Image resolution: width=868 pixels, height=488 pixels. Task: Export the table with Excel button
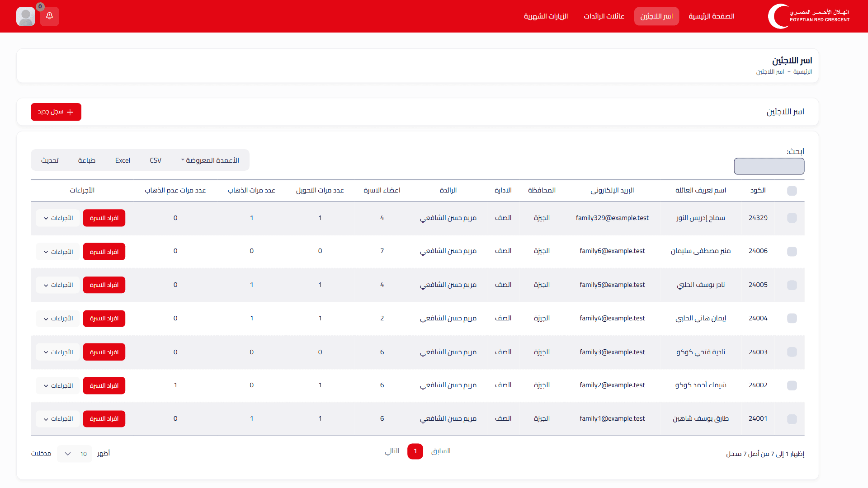click(123, 160)
